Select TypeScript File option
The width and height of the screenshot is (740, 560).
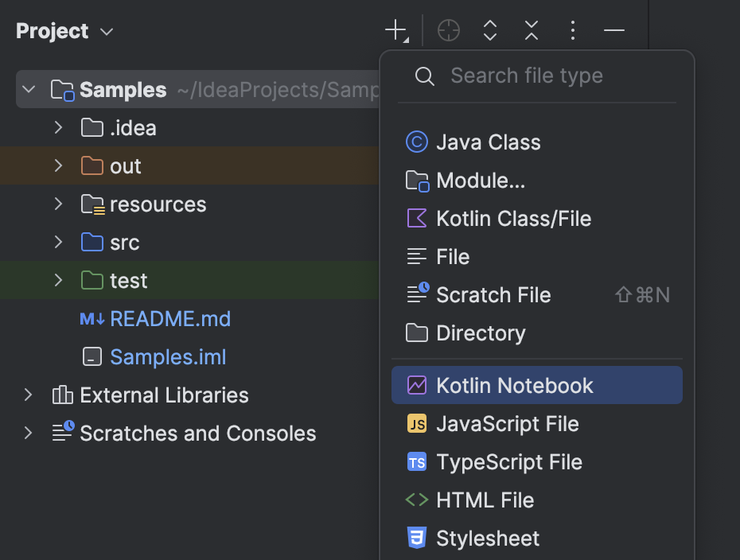(509, 461)
